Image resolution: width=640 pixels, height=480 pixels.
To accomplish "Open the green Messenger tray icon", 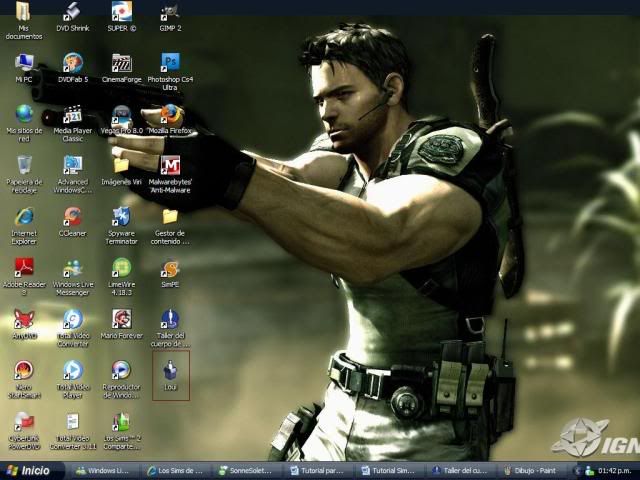I will click(x=589, y=471).
